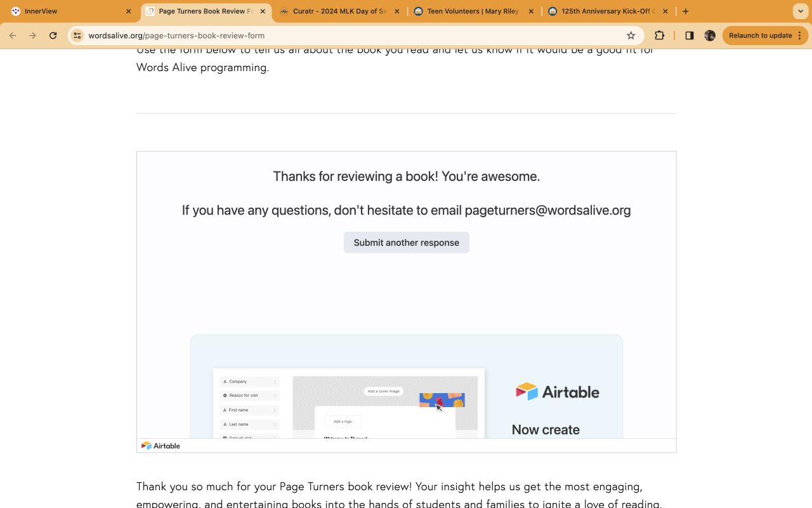
Task: Open the Chrome three-dot menu
Action: pyautogui.click(x=800, y=36)
